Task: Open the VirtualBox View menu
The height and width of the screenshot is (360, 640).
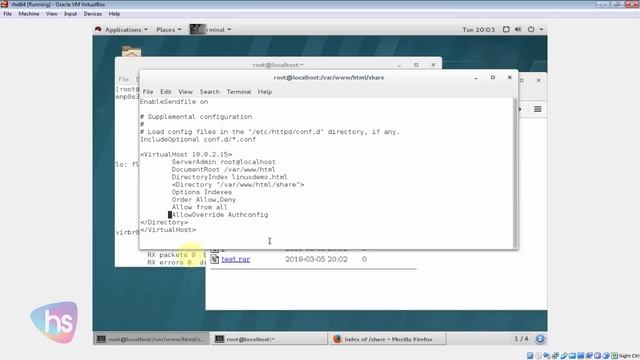Action: pos(51,13)
